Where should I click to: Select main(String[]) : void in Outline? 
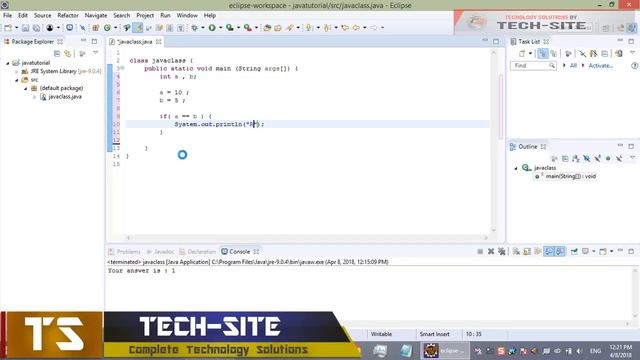tap(571, 176)
